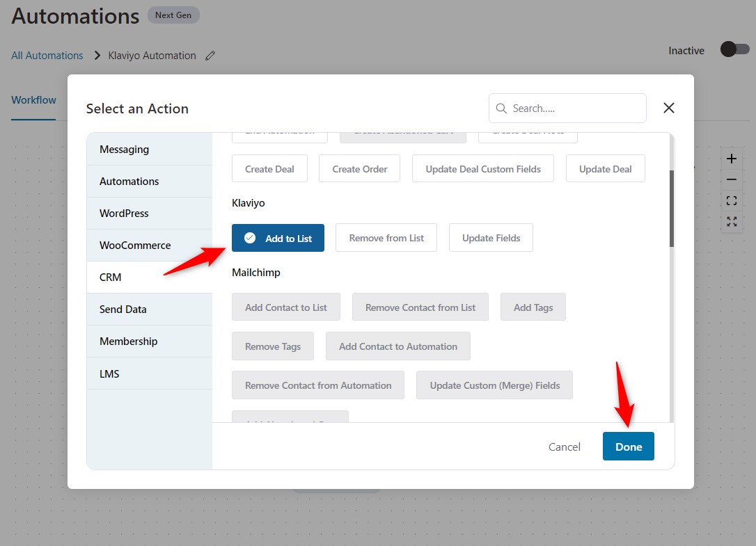Image resolution: width=756 pixels, height=546 pixels.
Task: Click the Klaviyo section heading
Action: 249,203
